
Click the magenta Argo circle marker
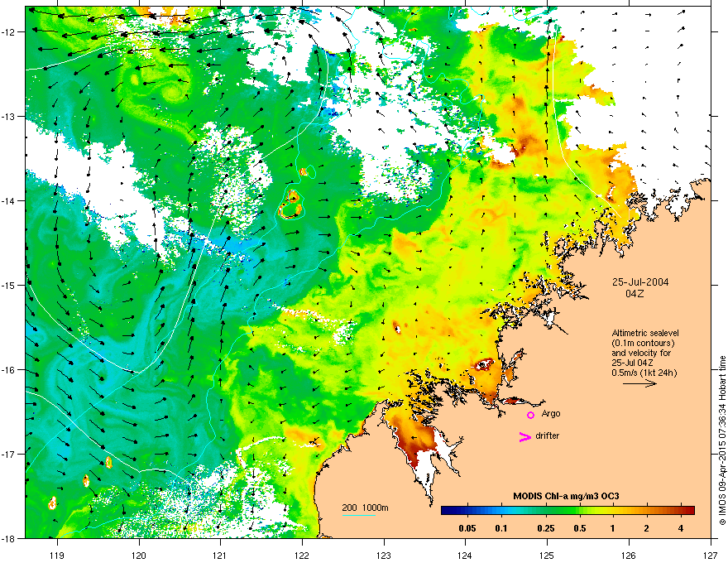530,415
